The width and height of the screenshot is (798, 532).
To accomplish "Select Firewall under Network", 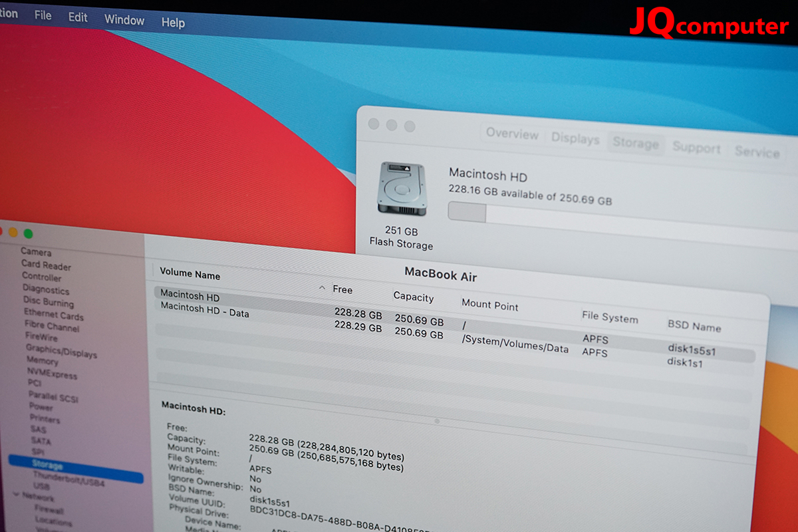I will 50,510.
